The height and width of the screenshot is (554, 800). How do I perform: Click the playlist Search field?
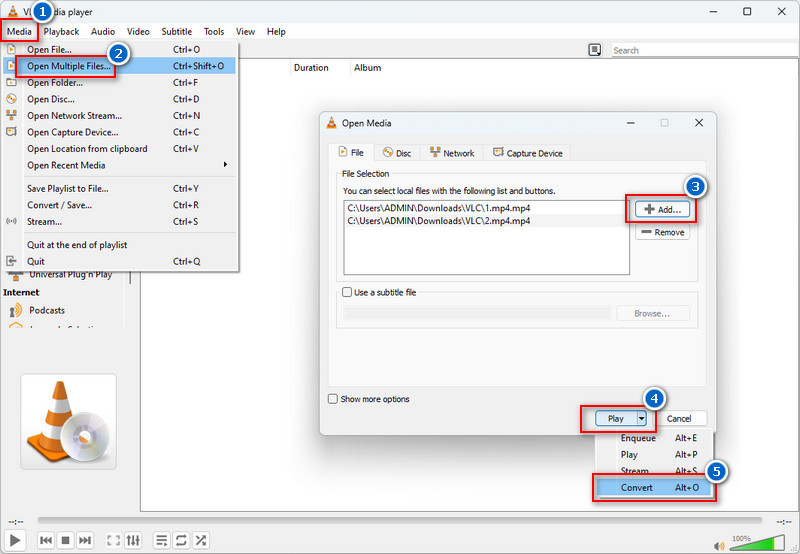pyautogui.click(x=704, y=50)
